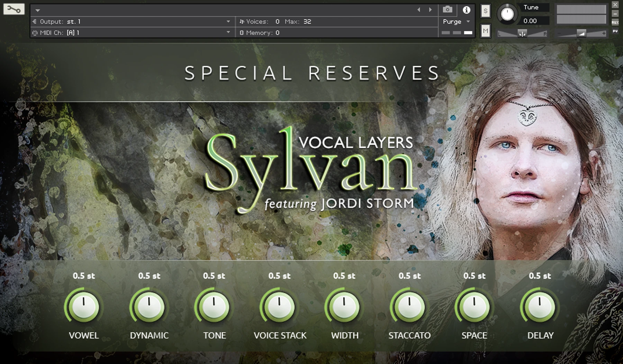Click the volume slider
The image size is (623, 364).
tap(581, 33)
